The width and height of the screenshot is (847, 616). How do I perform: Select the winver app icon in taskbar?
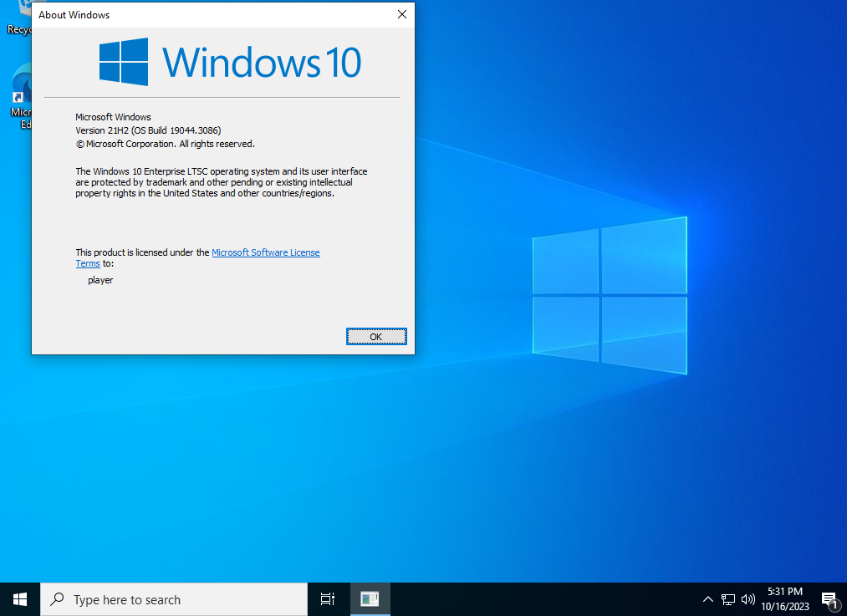coord(370,599)
